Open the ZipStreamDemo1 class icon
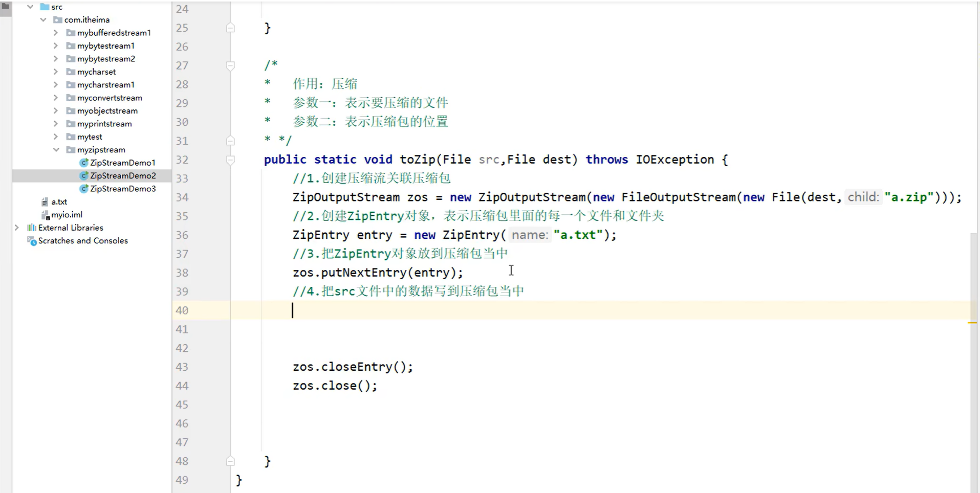The height and width of the screenshot is (493, 980). pos(84,162)
